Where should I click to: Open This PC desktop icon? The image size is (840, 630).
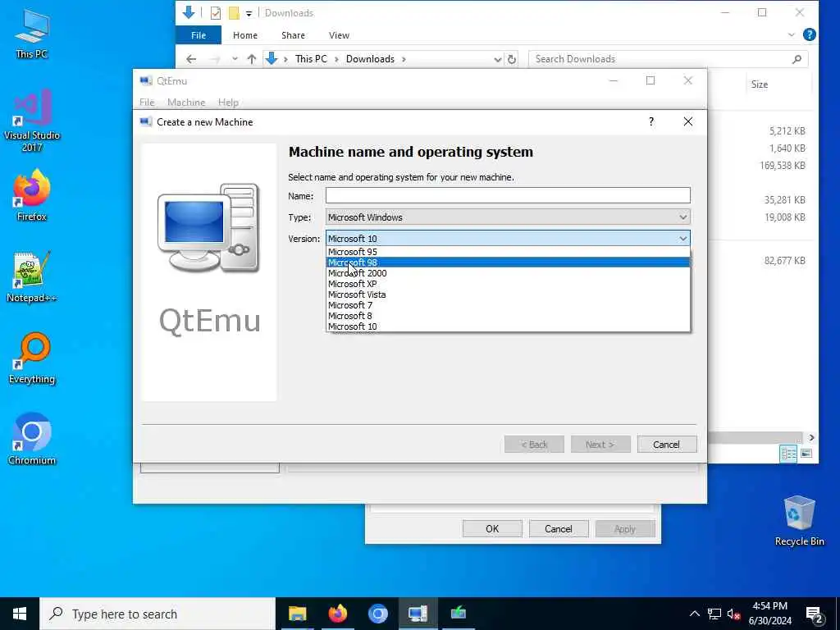pos(32,33)
